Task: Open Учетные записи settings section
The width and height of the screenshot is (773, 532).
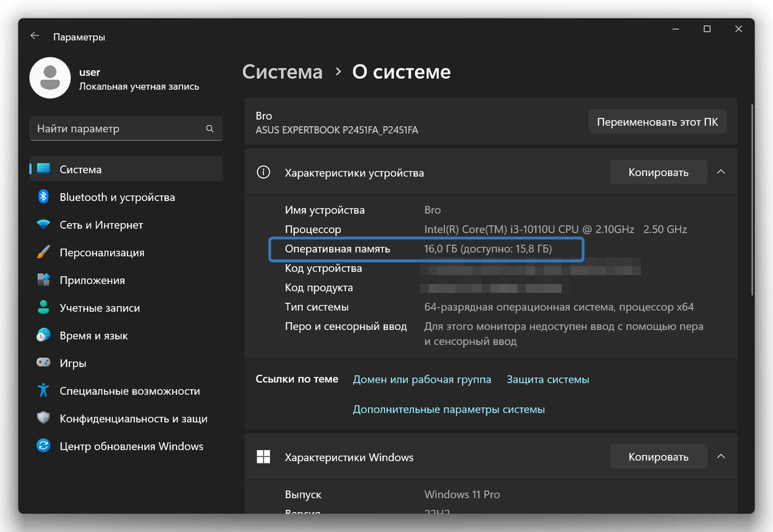Action: [126, 308]
